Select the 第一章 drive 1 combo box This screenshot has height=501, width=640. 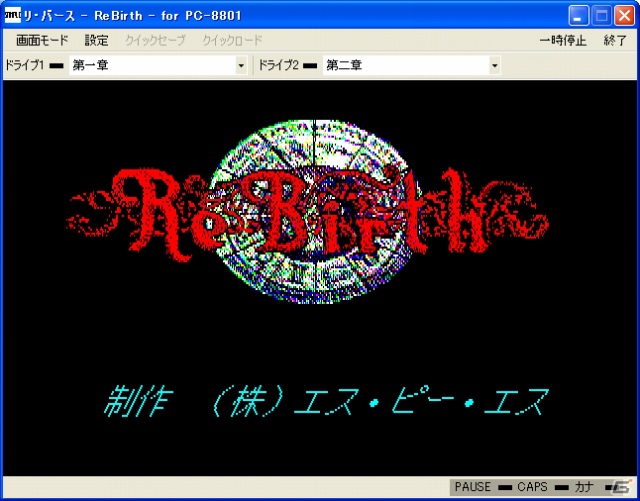pyautogui.click(x=158, y=65)
